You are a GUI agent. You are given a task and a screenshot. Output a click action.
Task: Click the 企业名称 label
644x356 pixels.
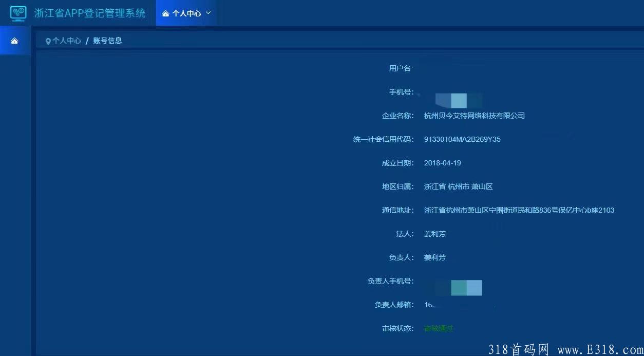[398, 116]
